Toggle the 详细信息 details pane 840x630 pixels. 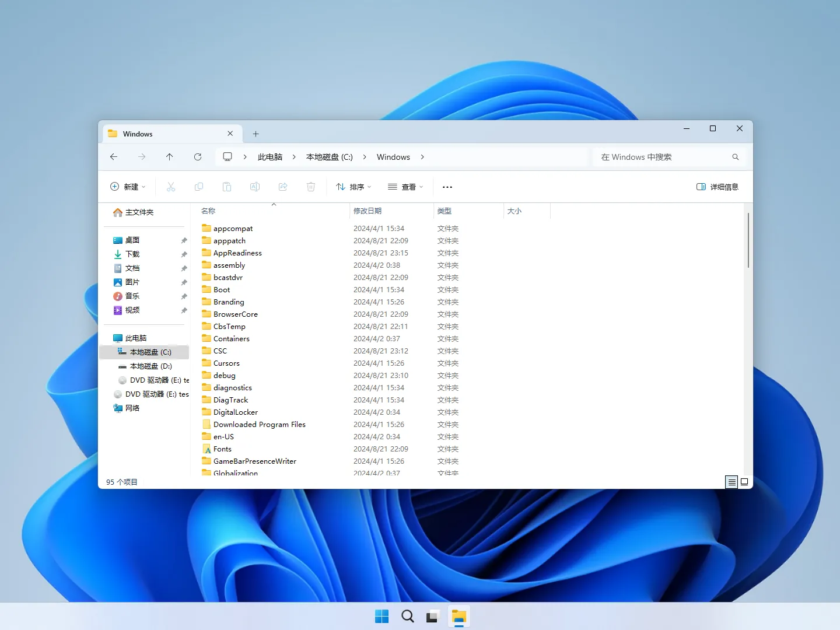tap(717, 187)
